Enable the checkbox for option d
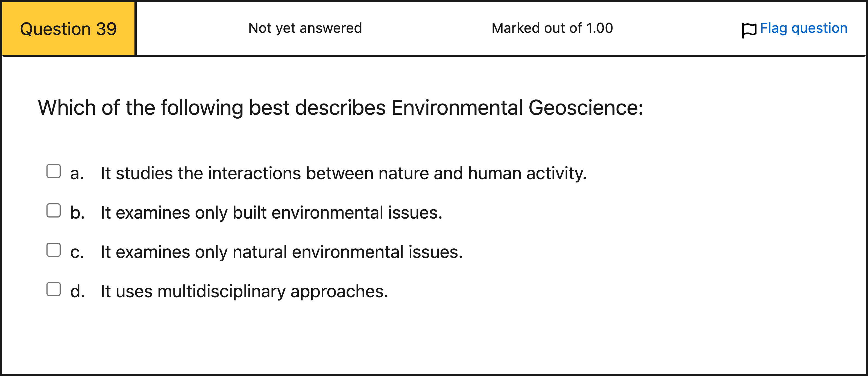The image size is (868, 376). point(54,289)
